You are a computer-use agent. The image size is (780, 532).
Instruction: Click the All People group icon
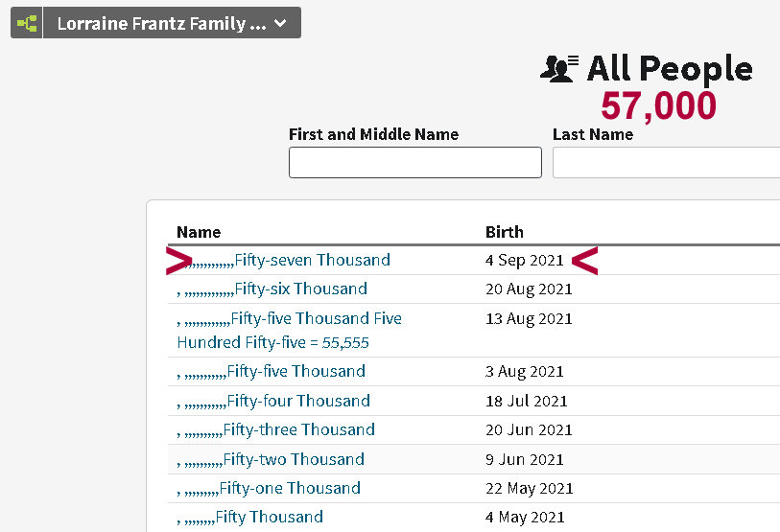coord(559,68)
